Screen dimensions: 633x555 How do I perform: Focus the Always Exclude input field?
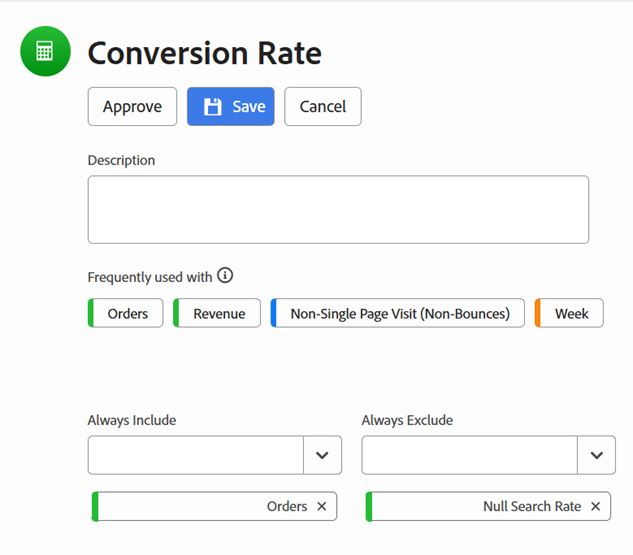(x=469, y=455)
